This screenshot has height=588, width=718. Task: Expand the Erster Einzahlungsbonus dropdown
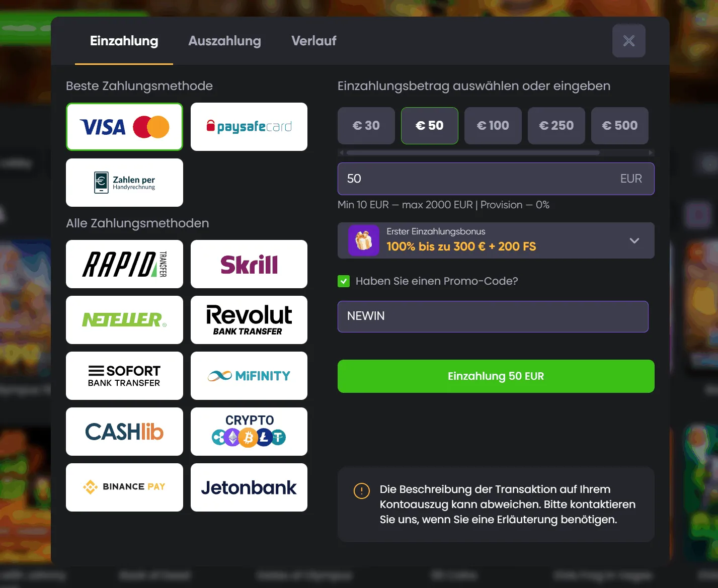(x=634, y=240)
